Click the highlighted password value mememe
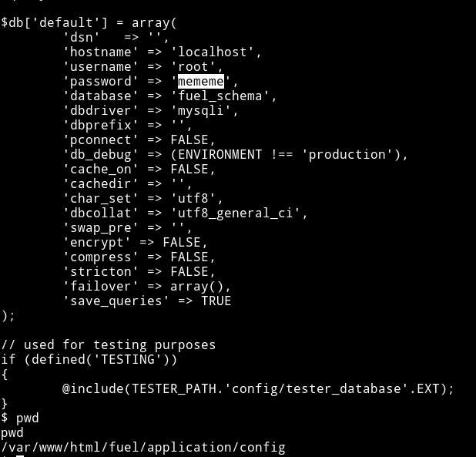Viewport: 476px width, 457px height. pos(201,82)
